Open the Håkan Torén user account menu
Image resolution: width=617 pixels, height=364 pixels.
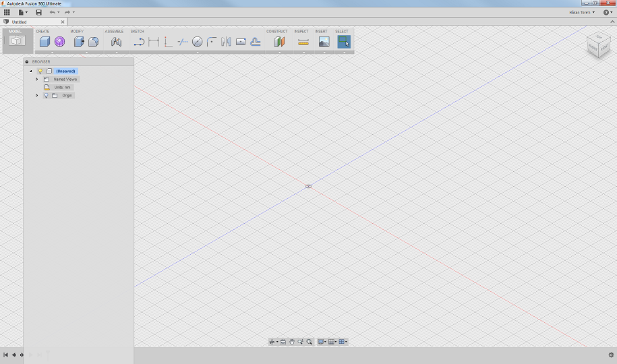[582, 13]
